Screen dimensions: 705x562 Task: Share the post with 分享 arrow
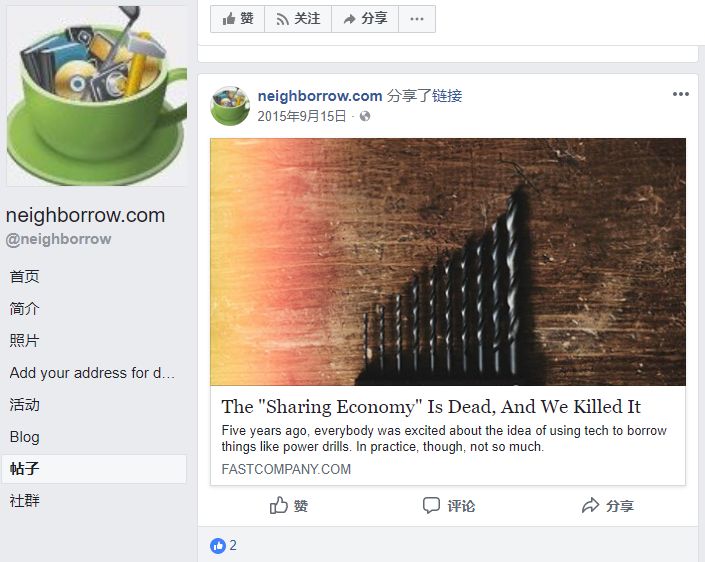pyautogui.click(x=608, y=506)
